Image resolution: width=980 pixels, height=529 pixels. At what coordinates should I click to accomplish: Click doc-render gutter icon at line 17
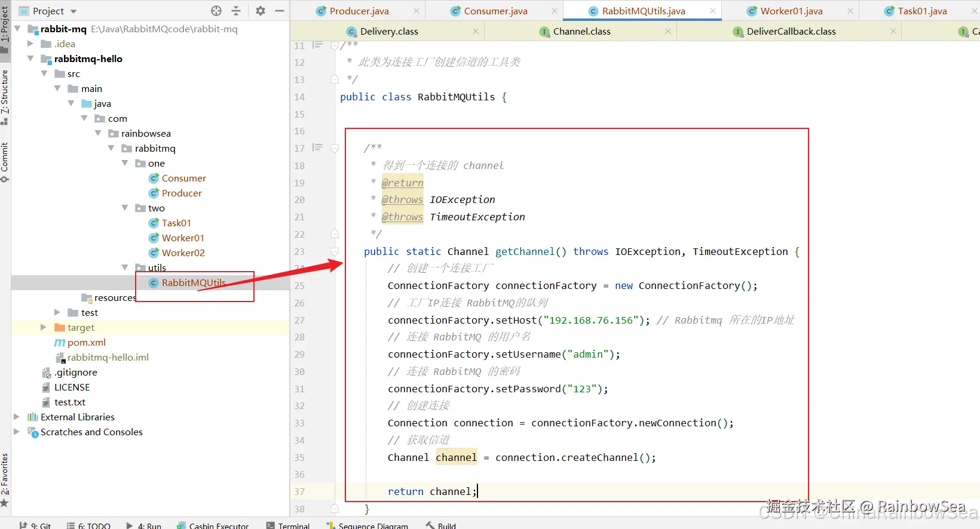click(317, 147)
